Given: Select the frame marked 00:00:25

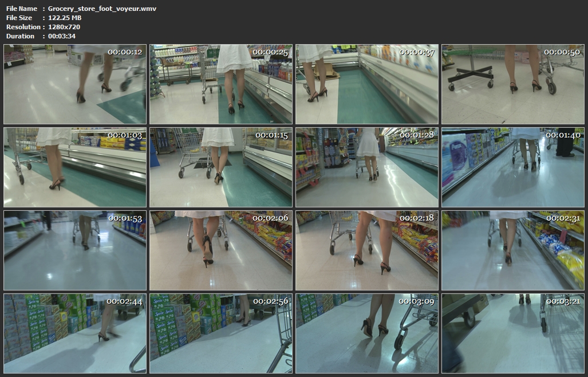Looking at the screenshot, I should point(221,84).
